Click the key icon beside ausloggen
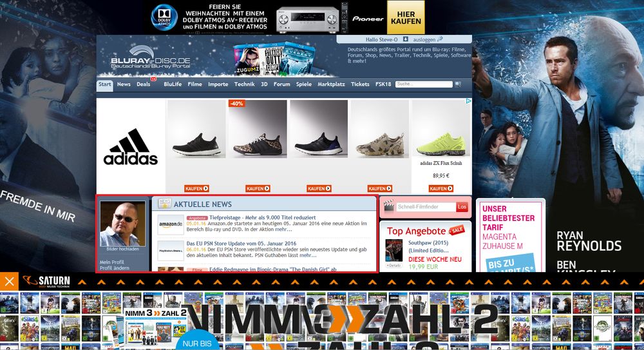 click(x=440, y=39)
